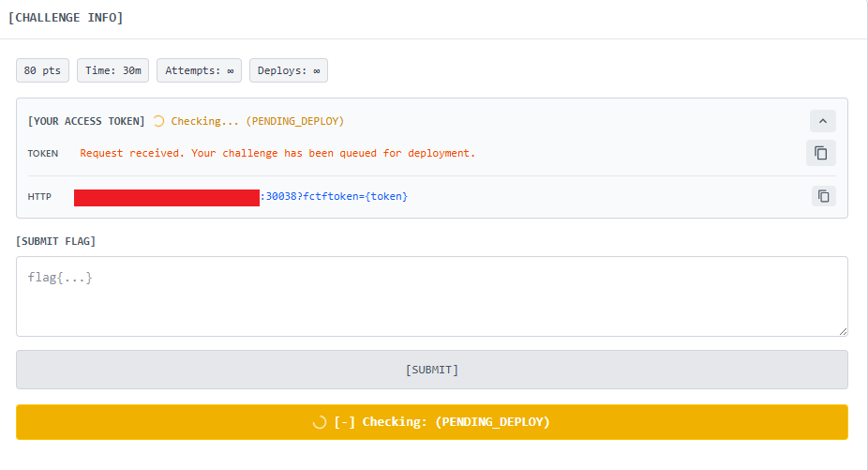Collapse the access token panel chevron
Image resolution: width=868 pixels, height=470 pixels.
[823, 121]
